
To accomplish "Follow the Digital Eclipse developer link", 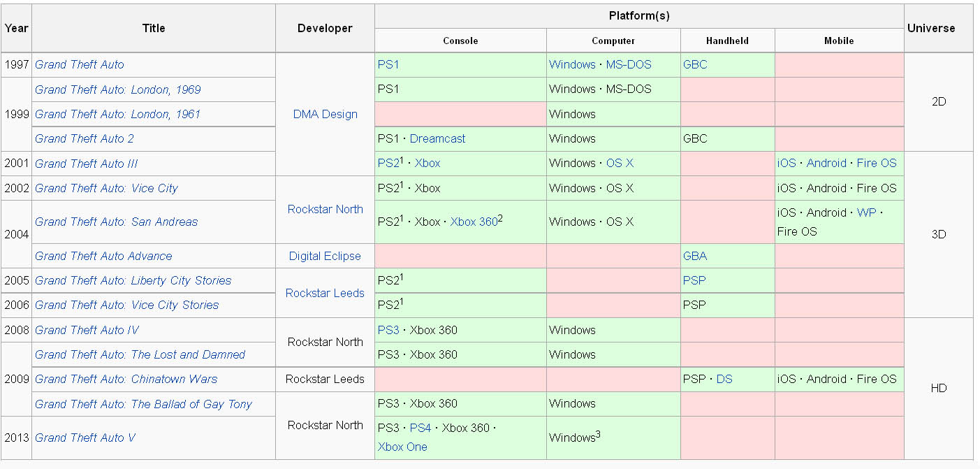I will (x=326, y=256).
